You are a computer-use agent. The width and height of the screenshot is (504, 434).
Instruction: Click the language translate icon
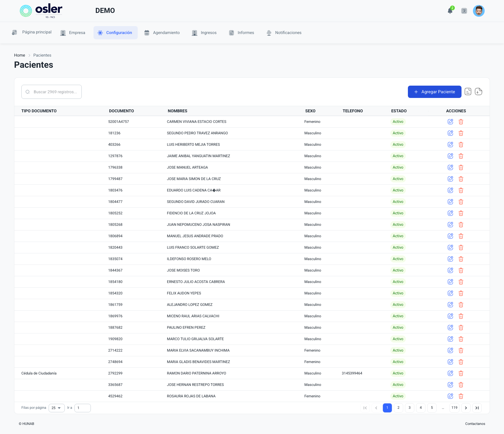pos(464,11)
